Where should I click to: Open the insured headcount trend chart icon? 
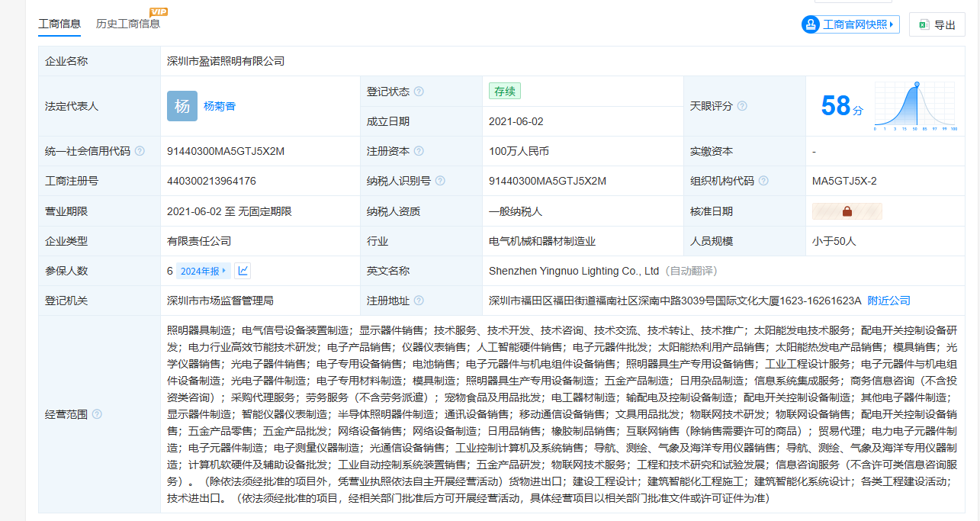243,271
